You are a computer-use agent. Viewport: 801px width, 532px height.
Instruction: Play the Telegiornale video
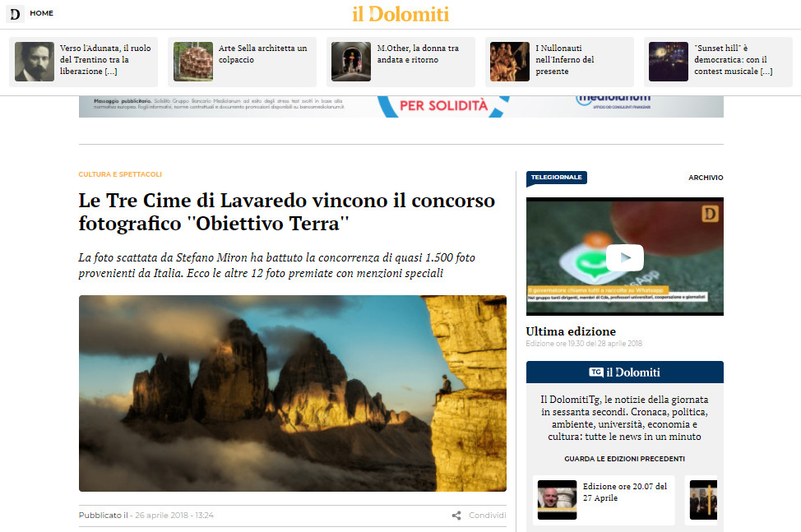click(x=624, y=257)
